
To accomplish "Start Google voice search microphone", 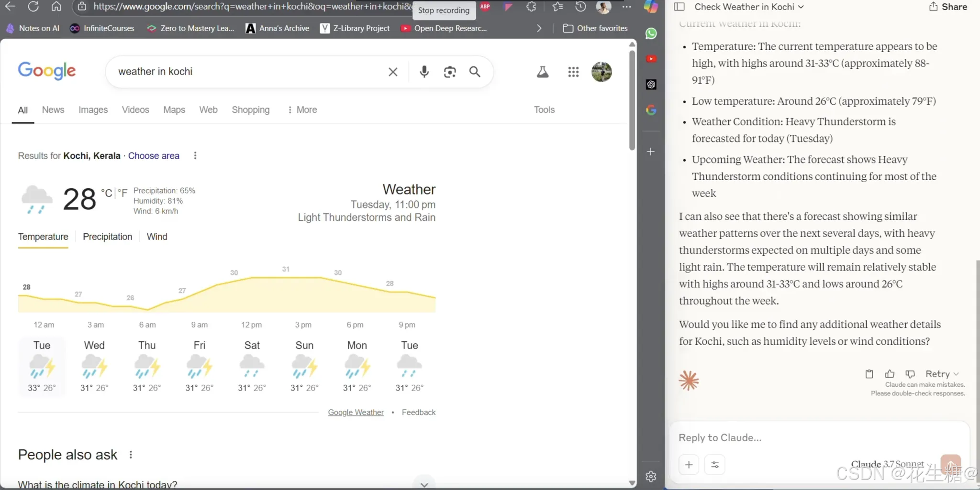I will point(424,72).
